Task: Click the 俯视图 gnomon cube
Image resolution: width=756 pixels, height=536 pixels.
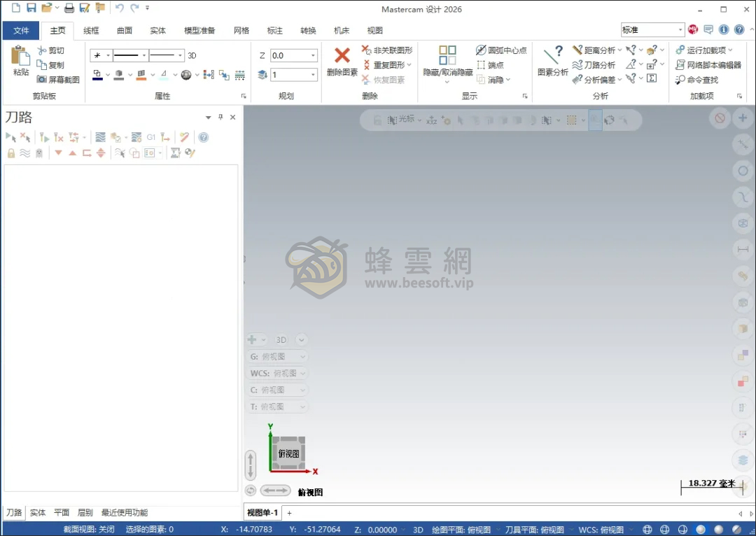Action: [x=288, y=453]
